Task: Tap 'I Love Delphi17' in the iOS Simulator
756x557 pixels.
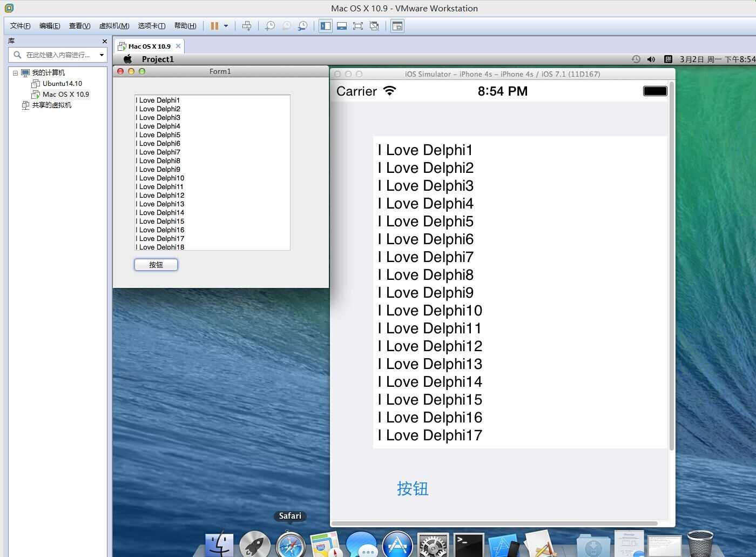Action: (430, 435)
